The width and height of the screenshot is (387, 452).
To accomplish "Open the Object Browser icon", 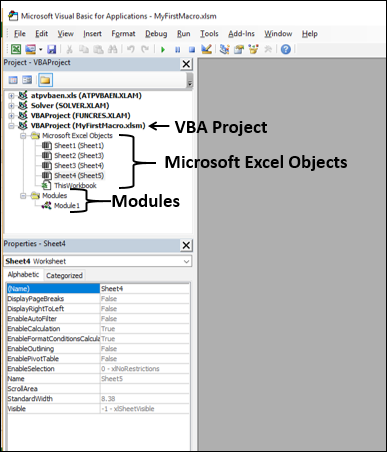I will [253, 49].
